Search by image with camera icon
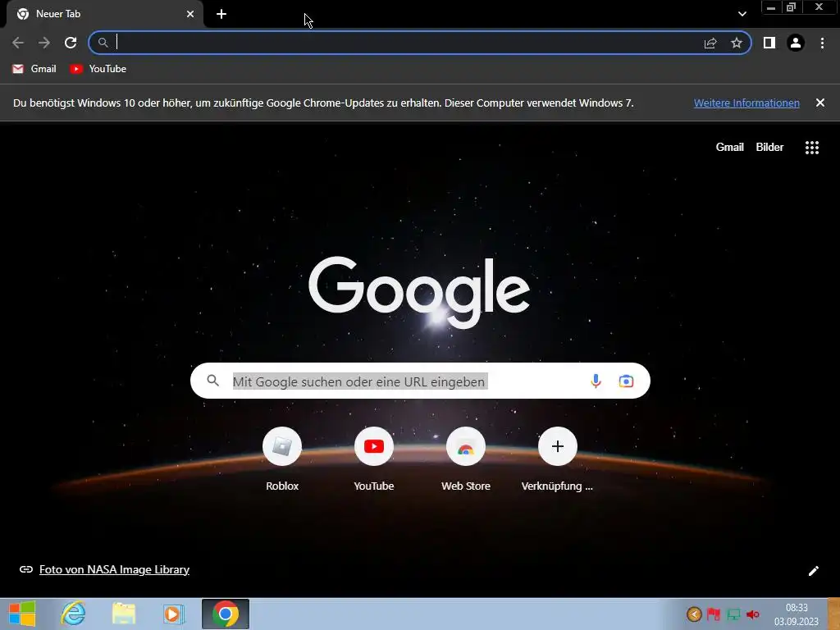This screenshot has height=630, width=840. [x=626, y=381]
